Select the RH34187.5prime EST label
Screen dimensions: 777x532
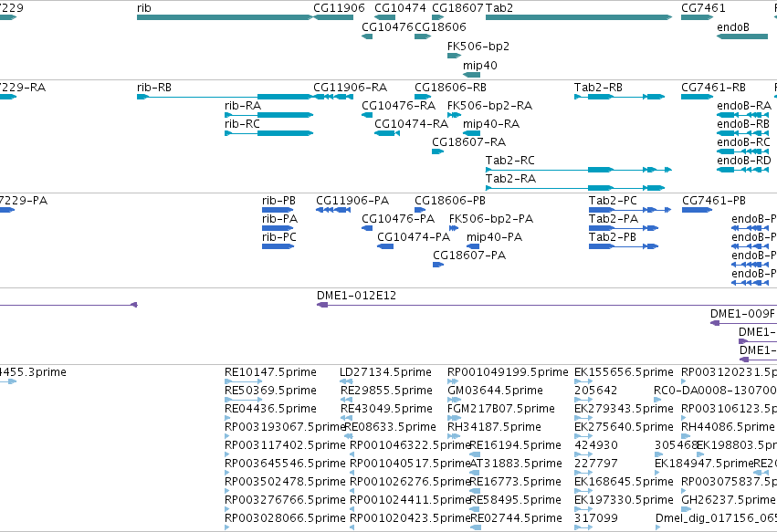(494, 427)
